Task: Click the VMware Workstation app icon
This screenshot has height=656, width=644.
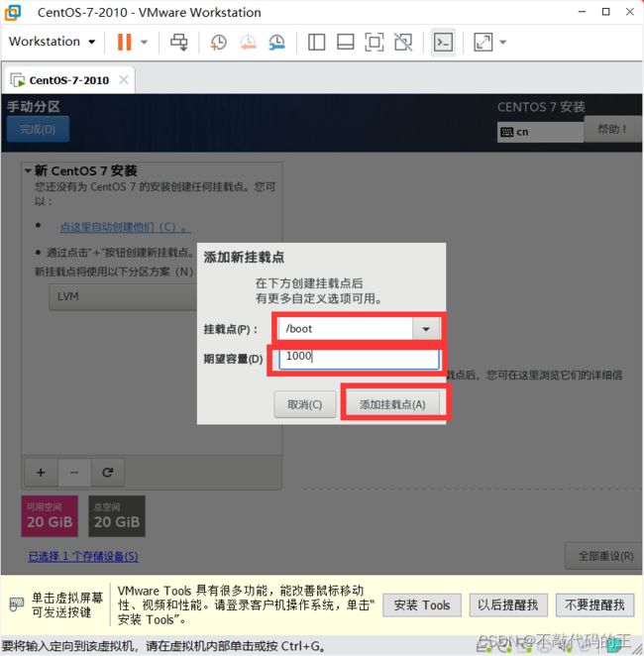Action: (x=13, y=12)
